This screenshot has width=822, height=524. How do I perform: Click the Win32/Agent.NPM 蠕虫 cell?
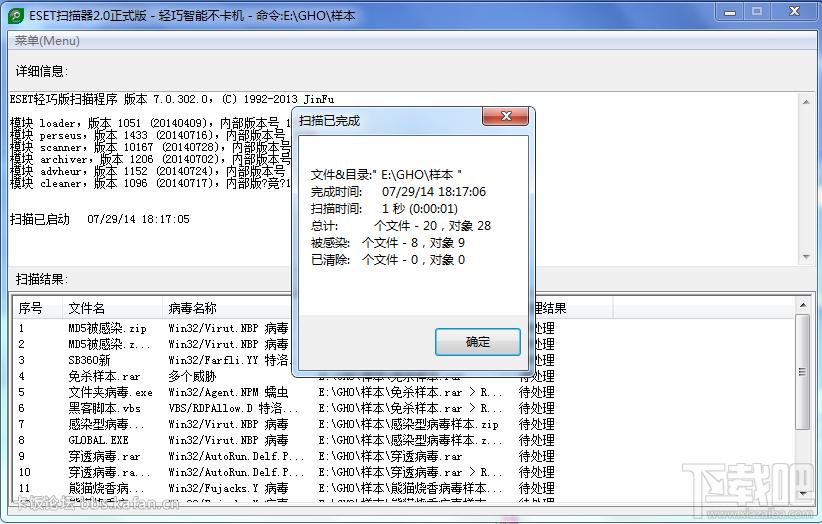coord(228,392)
